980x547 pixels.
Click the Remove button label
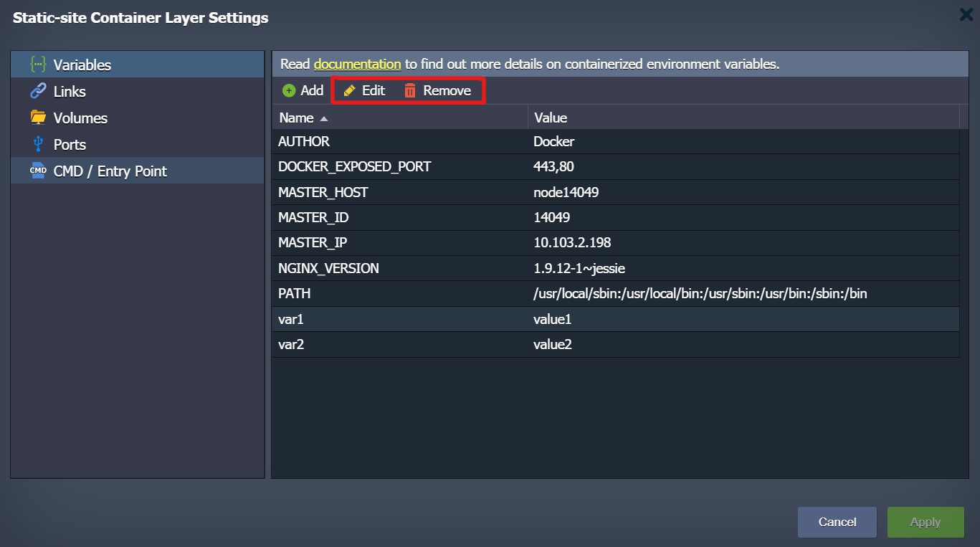pos(447,90)
